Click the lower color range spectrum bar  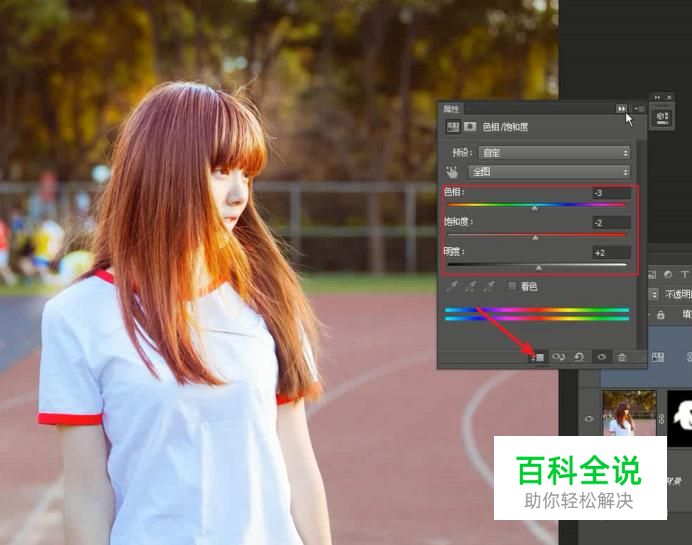(x=537, y=318)
